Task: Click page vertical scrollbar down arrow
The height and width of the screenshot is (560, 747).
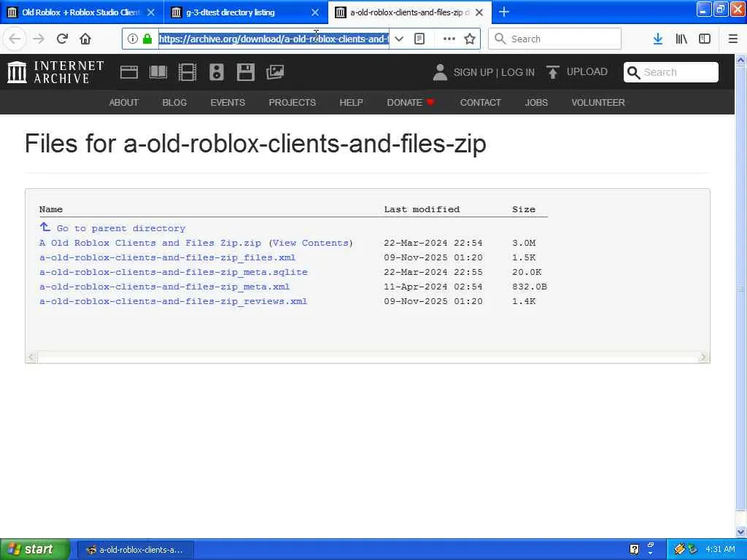Action: pos(740,532)
